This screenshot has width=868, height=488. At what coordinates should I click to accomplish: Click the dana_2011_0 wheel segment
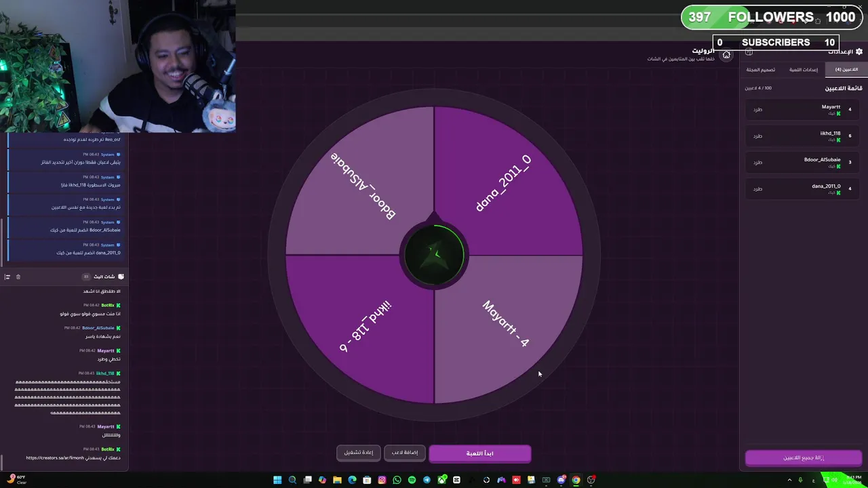(x=505, y=184)
